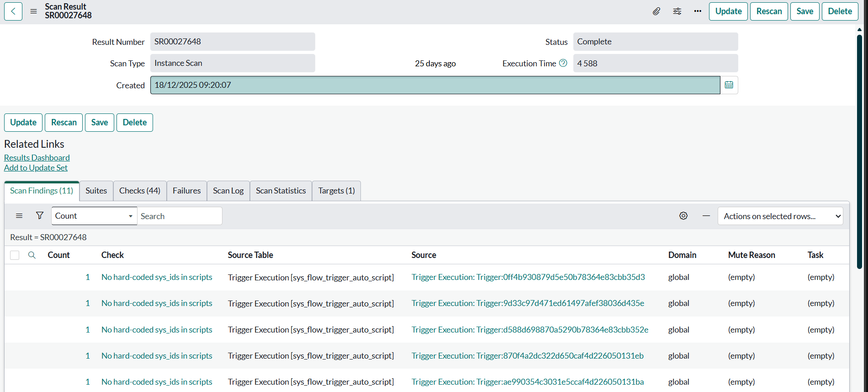
Task: Open the Failures tab
Action: (187, 191)
